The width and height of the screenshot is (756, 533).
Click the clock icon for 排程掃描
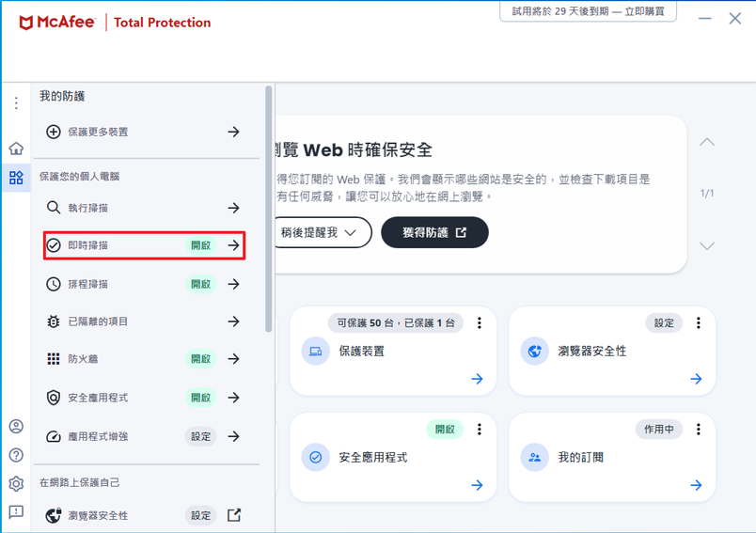point(53,284)
